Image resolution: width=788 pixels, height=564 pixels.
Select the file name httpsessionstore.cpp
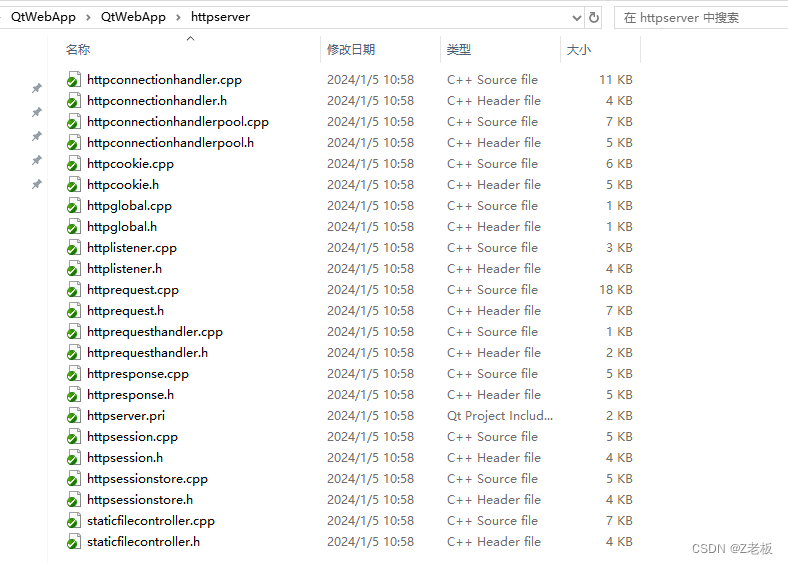tap(147, 479)
